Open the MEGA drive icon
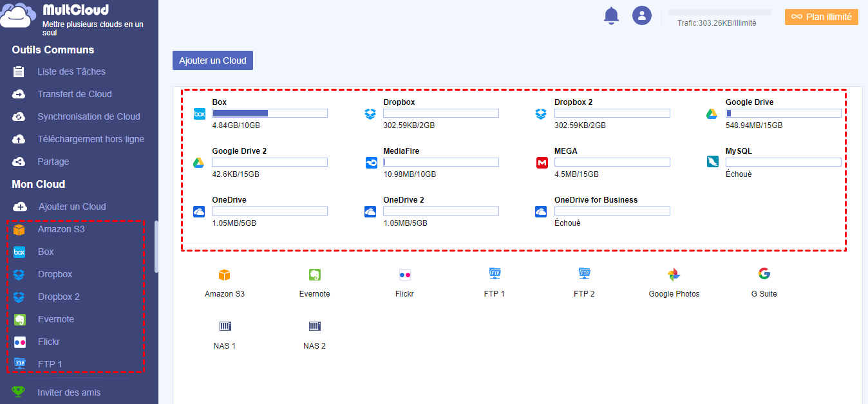Image resolution: width=868 pixels, height=404 pixels. [x=542, y=163]
